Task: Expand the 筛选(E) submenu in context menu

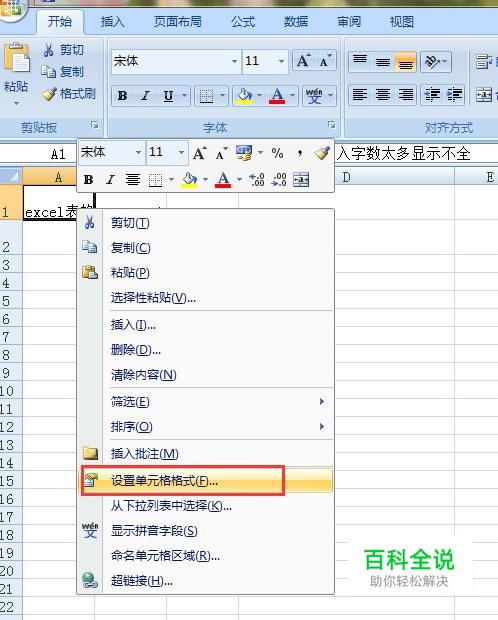Action: tap(205, 402)
